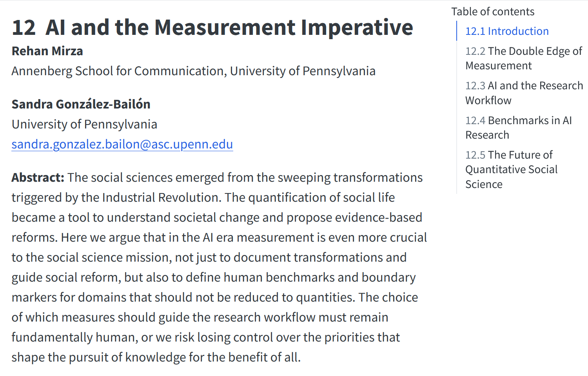The height and width of the screenshot is (376, 588).
Task: Click the sandra.gonzalez.bailon@asc.upenn.edu email link
Action: [x=122, y=144]
